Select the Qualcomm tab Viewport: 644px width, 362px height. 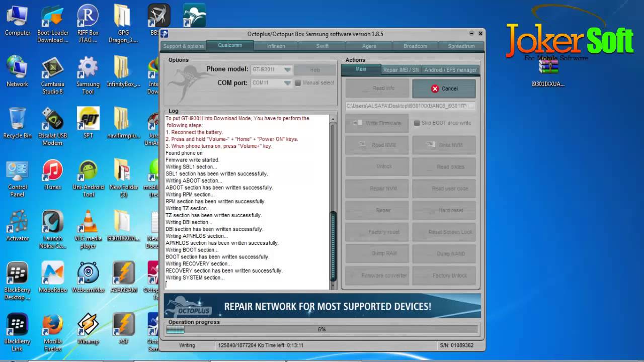pos(230,45)
